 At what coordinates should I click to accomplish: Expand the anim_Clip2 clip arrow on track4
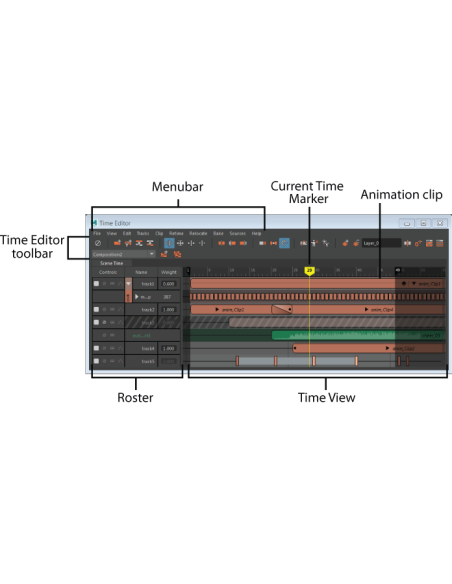coord(388,348)
